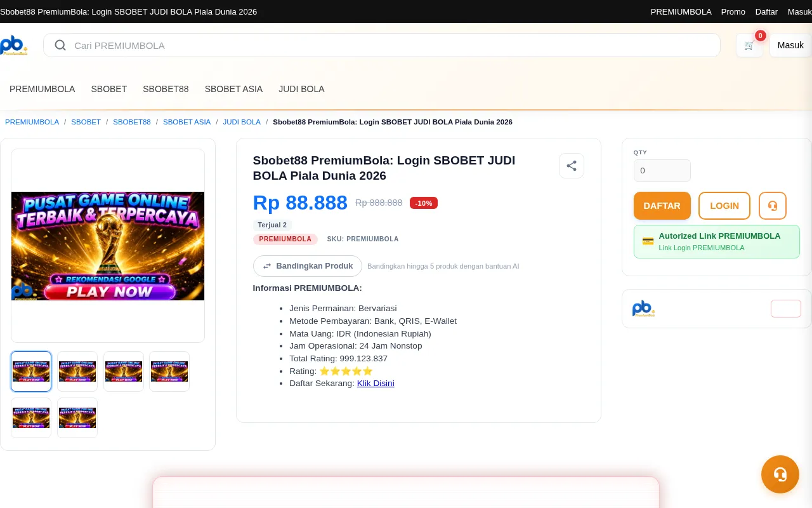Click the red -10% discount badge

[x=424, y=203]
